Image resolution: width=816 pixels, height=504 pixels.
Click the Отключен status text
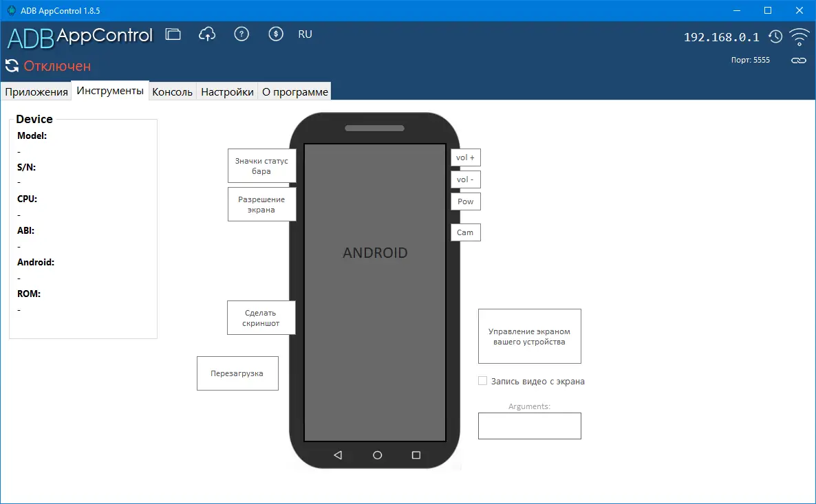pos(57,66)
